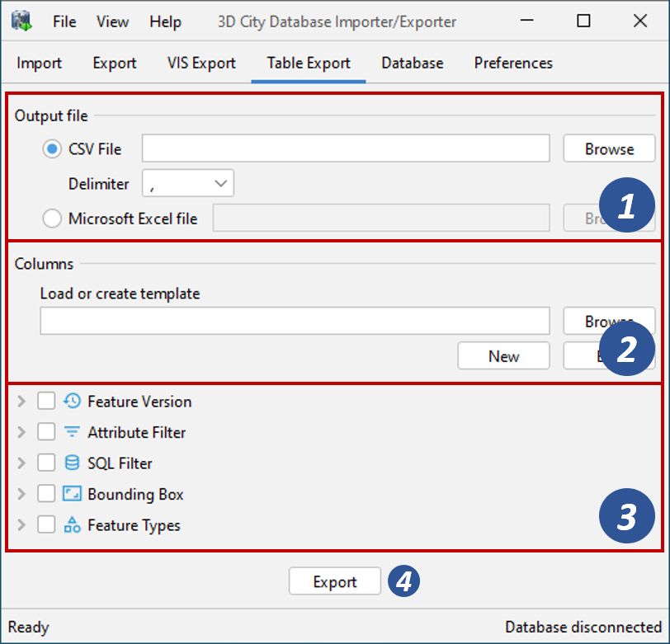Viewport: 670px width, 644px height.
Task: Open the View menu
Action: (112, 21)
